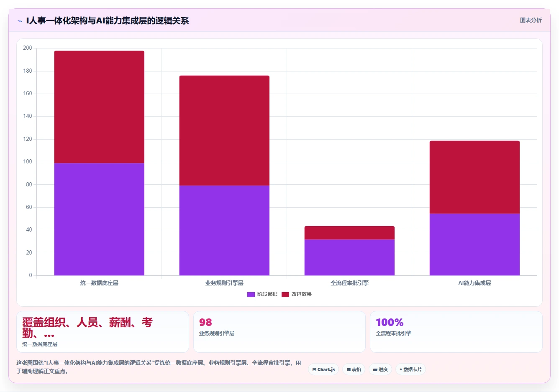Select the Chart.js tag chip
The image size is (559, 392).
pyautogui.click(x=323, y=369)
